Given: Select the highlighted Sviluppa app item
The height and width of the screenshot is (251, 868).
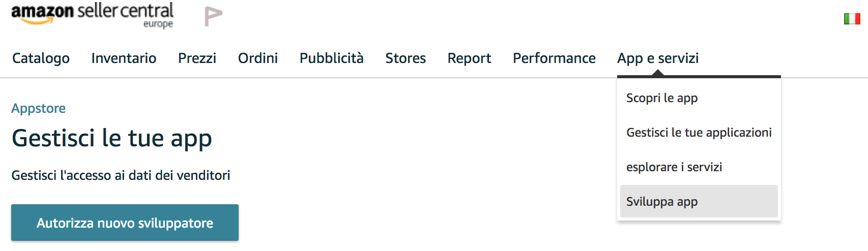Looking at the screenshot, I should [x=699, y=201].
